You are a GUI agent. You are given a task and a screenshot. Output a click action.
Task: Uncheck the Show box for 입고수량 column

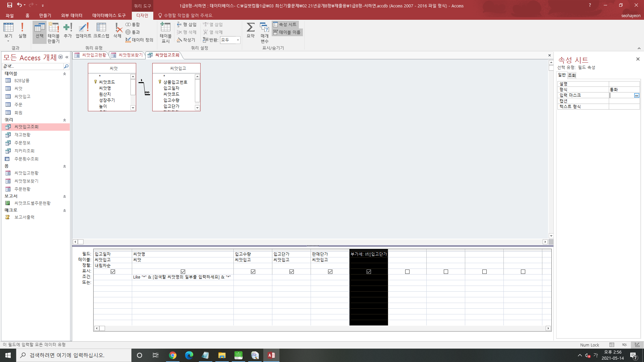click(x=253, y=271)
